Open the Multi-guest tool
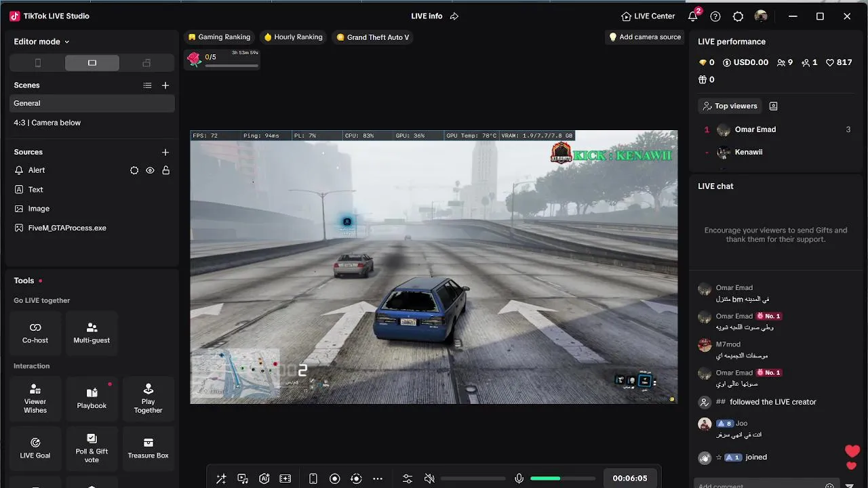The image size is (868, 488). (x=92, y=333)
